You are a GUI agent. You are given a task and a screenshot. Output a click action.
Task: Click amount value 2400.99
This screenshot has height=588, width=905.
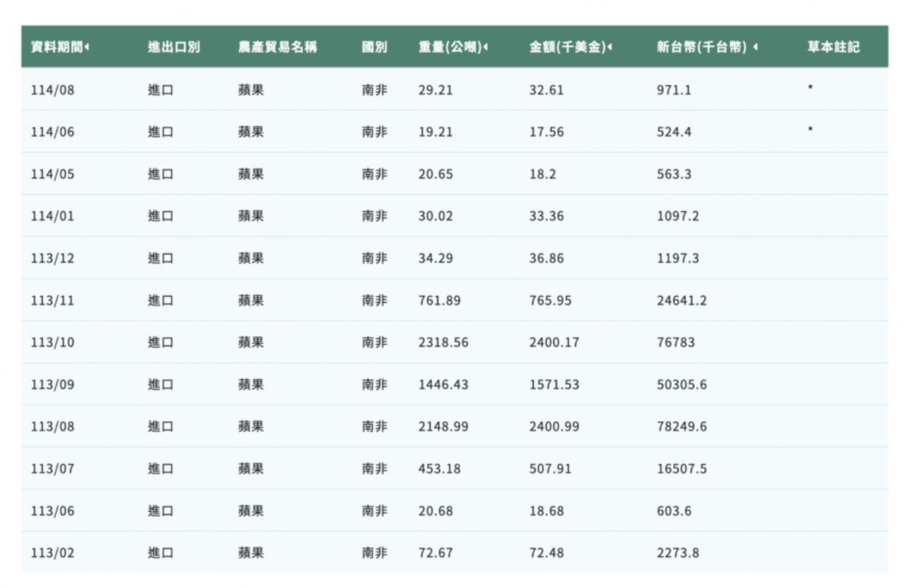(554, 427)
